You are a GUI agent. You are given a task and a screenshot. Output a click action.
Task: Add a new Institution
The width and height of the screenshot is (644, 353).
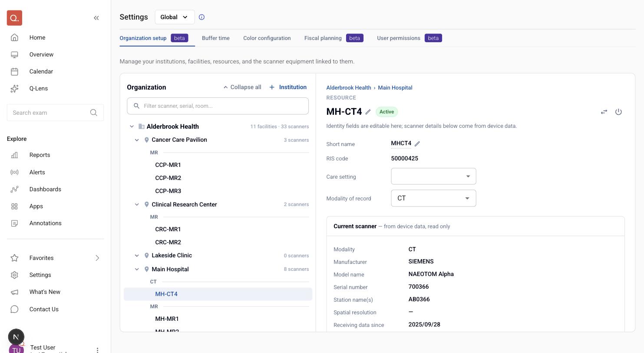click(x=288, y=87)
